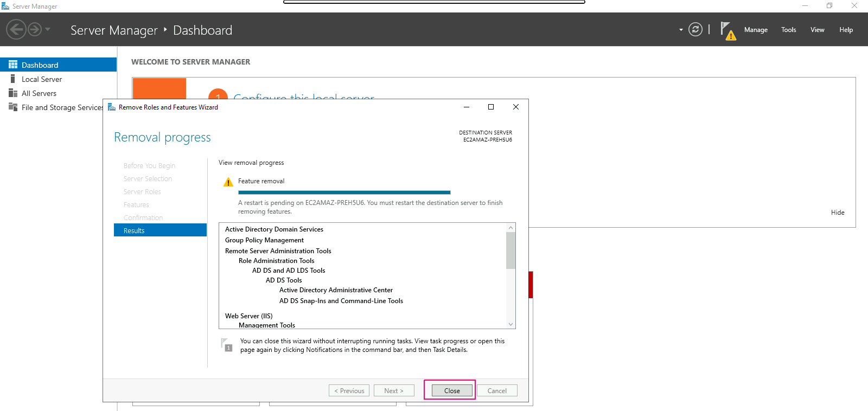Viewport: 868px width, 411px height.
Task: Select Dashboard in the sidebar
Action: [58, 65]
